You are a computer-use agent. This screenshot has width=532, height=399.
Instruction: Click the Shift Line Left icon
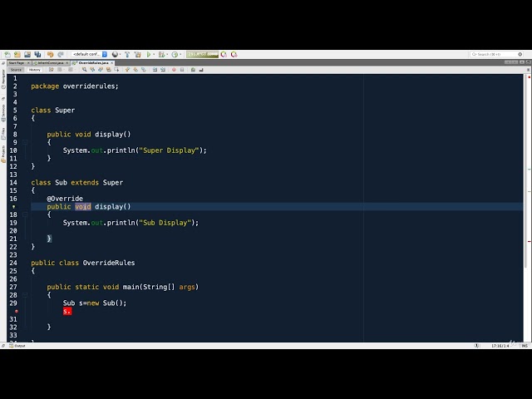[155, 70]
